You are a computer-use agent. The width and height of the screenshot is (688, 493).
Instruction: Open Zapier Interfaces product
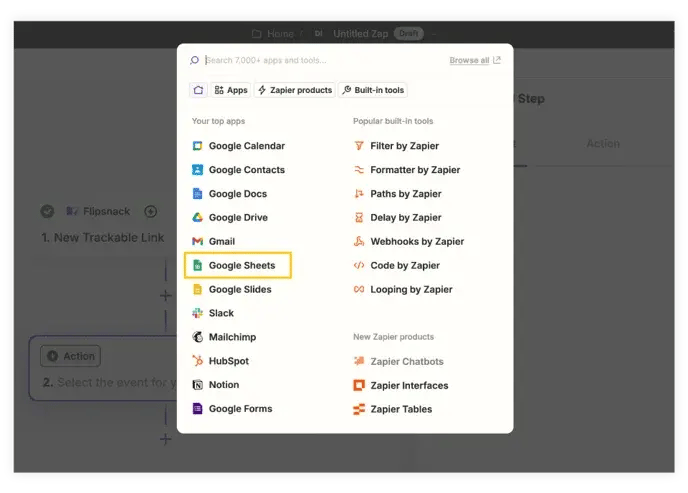[x=401, y=386]
